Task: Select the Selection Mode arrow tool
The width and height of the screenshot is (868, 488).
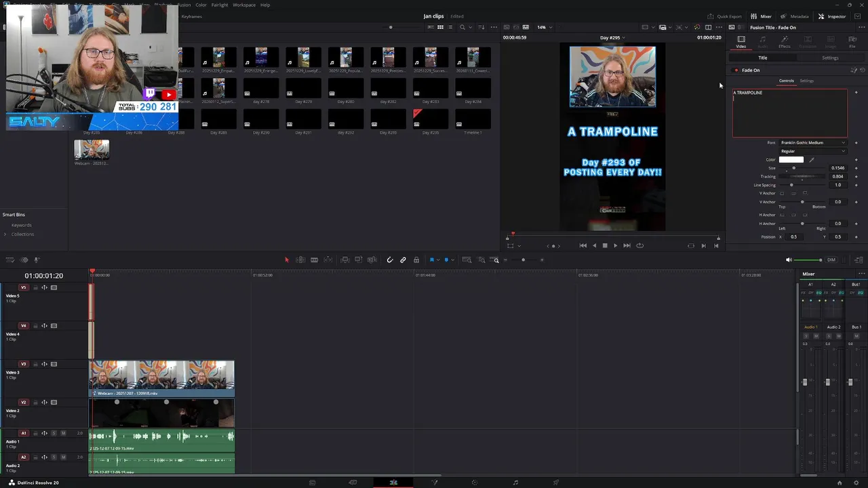Action: click(x=286, y=260)
